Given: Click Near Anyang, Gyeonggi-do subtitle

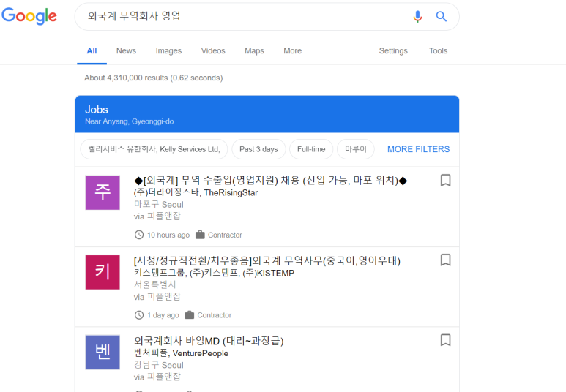Looking at the screenshot, I should (129, 121).
